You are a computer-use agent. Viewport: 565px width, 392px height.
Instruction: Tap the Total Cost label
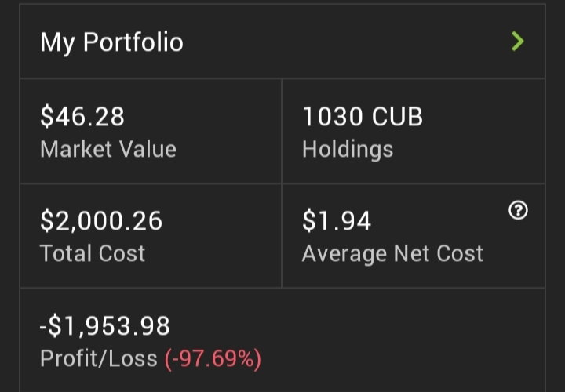(x=93, y=253)
